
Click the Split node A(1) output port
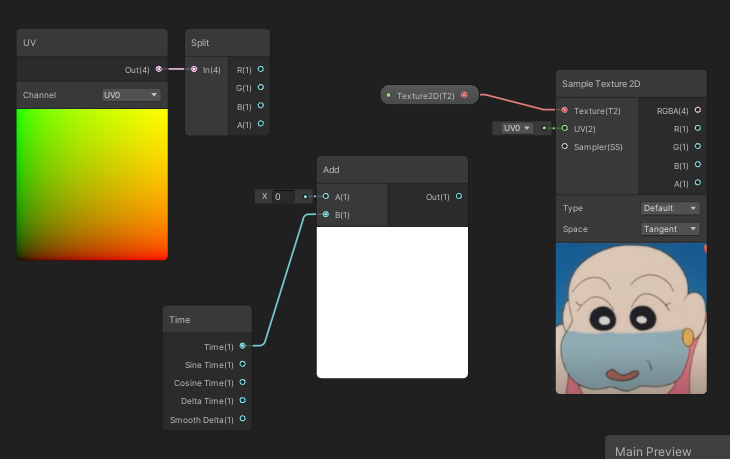pyautogui.click(x=261, y=123)
